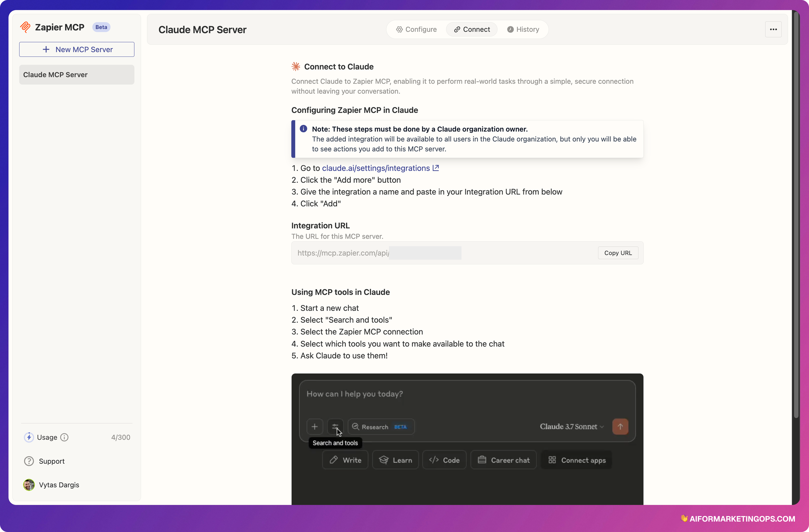Click the Search and tools slider icon
The image size is (809, 532).
click(x=335, y=427)
